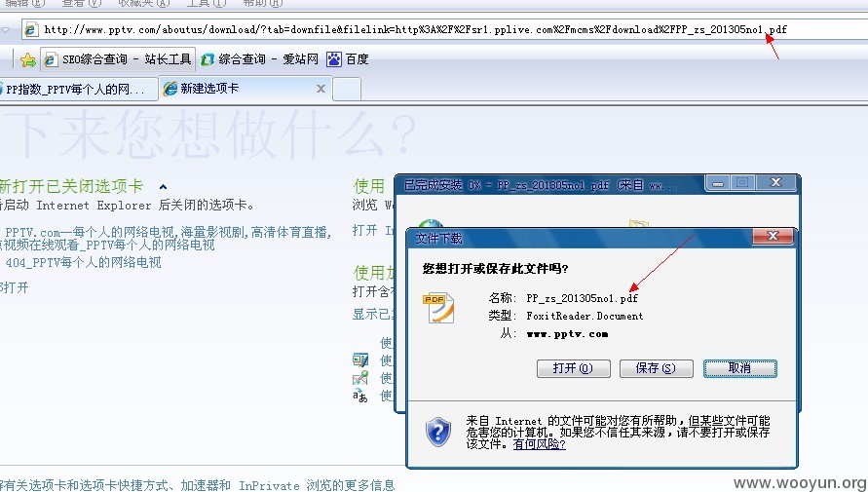Image resolution: width=868 pixels, height=492 pixels.
Task: Click the IE page icon in address bar
Action: pyautogui.click(x=31, y=29)
